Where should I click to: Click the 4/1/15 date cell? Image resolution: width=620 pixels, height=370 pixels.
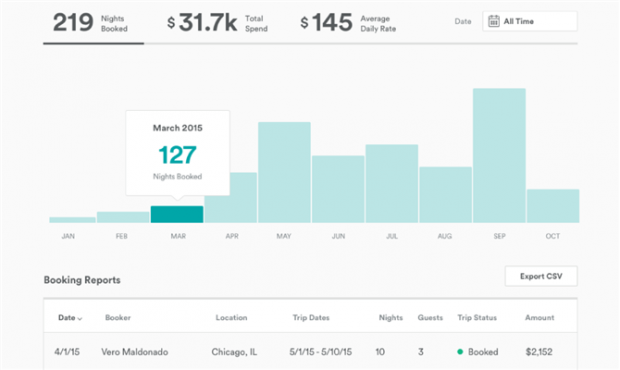tap(67, 352)
